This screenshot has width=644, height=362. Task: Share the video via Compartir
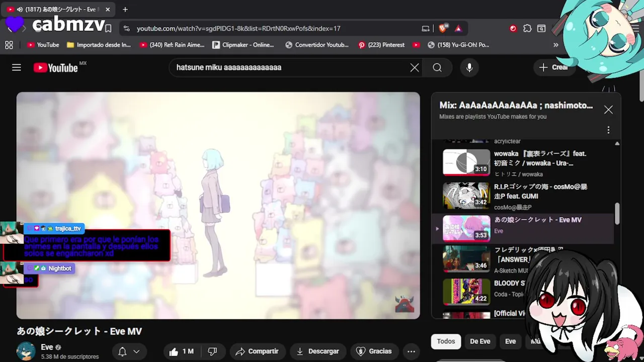[x=257, y=351]
